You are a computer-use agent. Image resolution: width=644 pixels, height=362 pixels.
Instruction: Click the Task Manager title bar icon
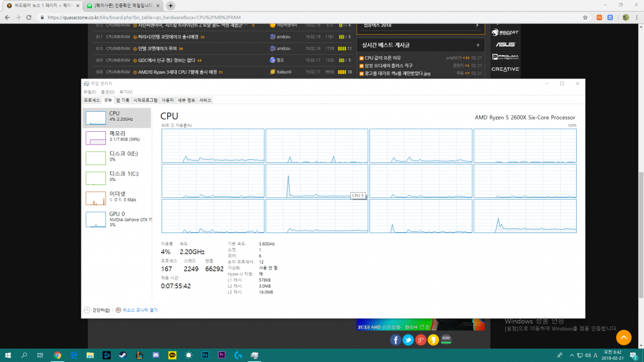[86, 84]
